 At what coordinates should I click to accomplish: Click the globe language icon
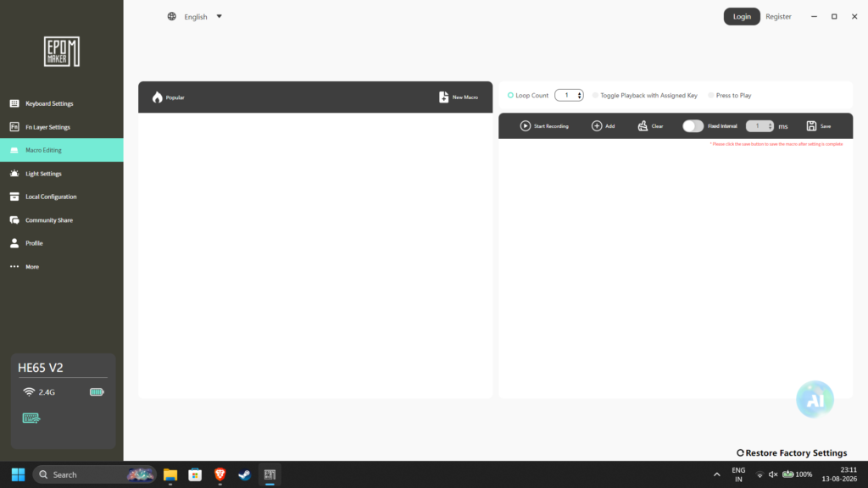click(171, 17)
